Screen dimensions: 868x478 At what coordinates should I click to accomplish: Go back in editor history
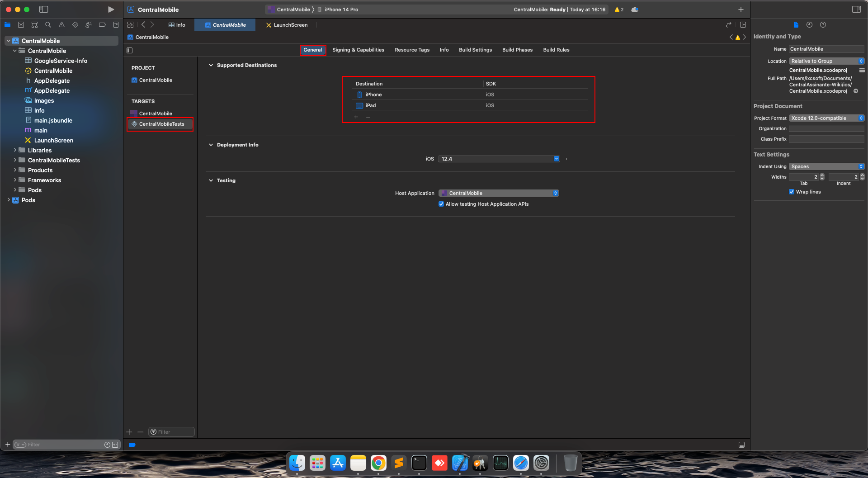(143, 25)
